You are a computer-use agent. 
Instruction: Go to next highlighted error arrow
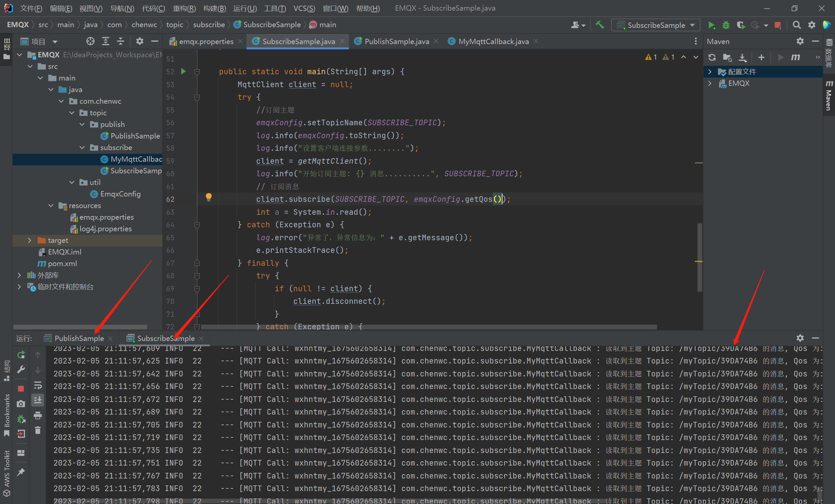[696, 57]
